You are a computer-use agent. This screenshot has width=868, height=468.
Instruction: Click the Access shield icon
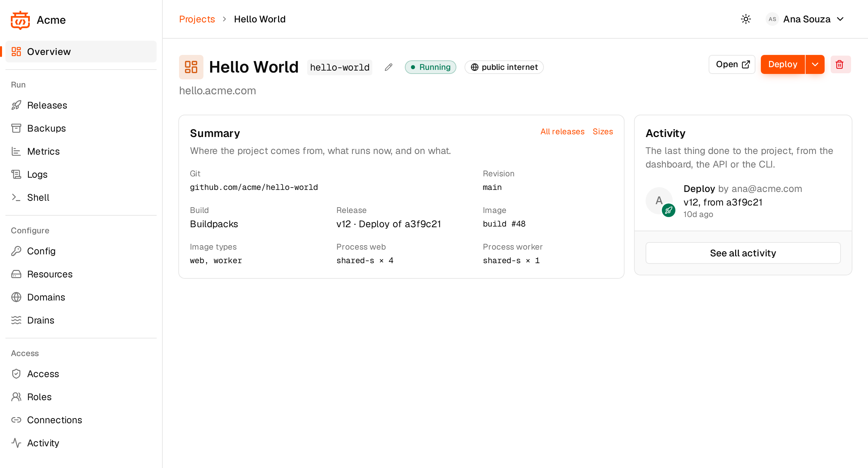point(16,374)
